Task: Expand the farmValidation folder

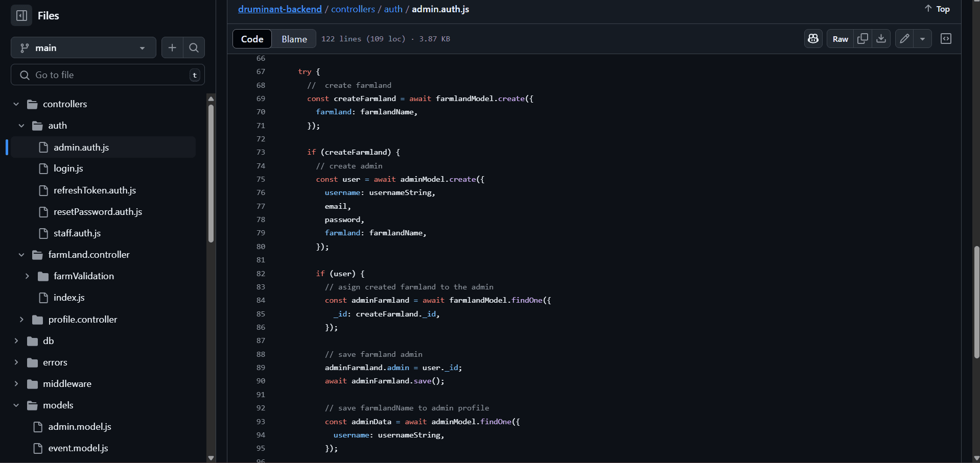Action: 27,276
